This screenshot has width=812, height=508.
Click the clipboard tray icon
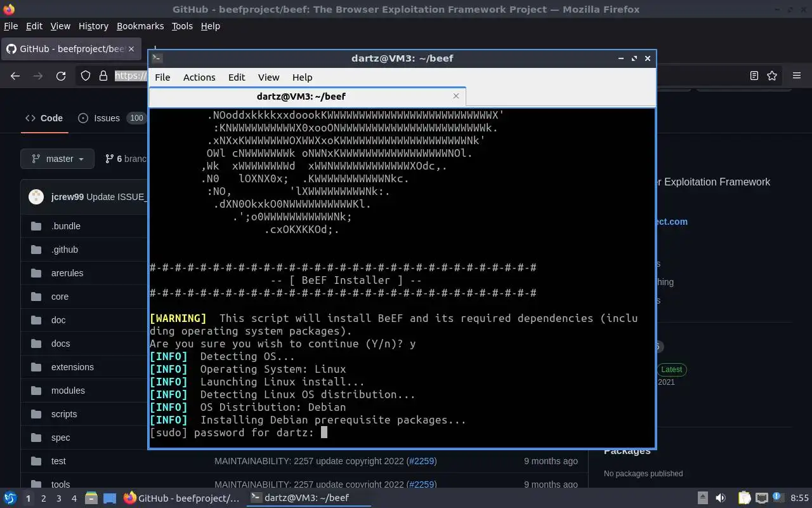(x=744, y=498)
